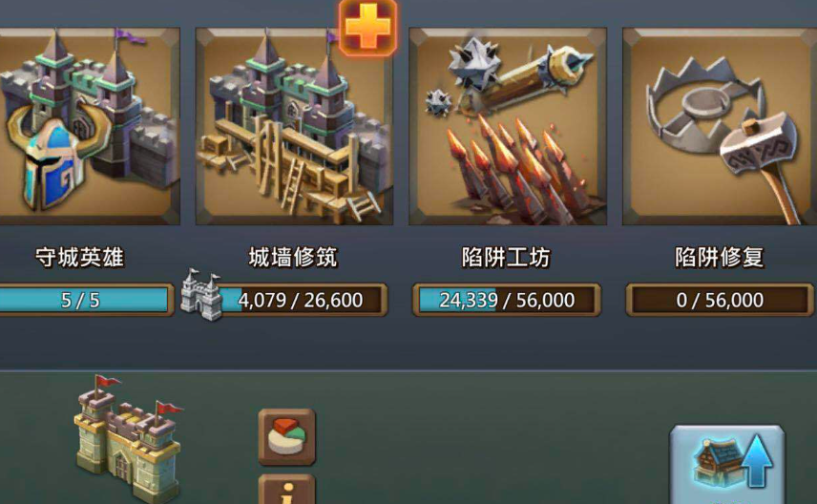Open the 守城英雄 castle helmet tile
The height and width of the screenshot is (504, 817).
coord(90,126)
